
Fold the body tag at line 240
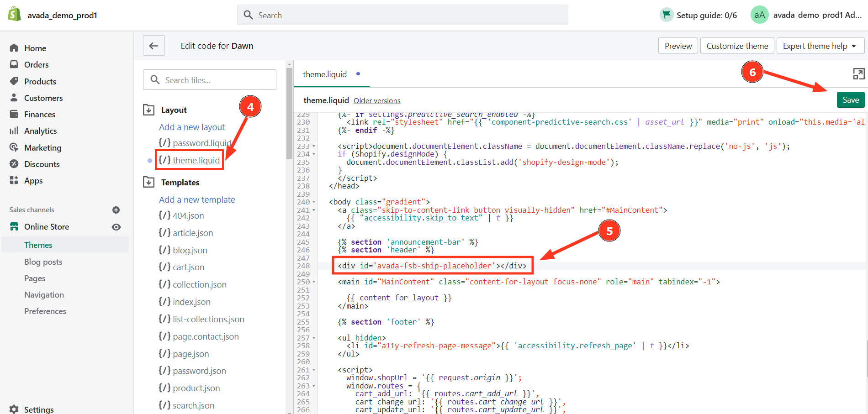(x=314, y=202)
